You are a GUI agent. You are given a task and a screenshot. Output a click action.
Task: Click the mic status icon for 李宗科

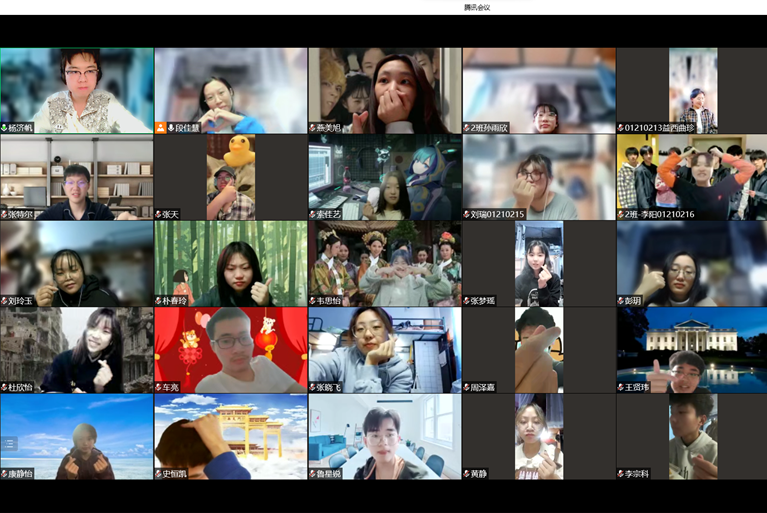(x=621, y=473)
